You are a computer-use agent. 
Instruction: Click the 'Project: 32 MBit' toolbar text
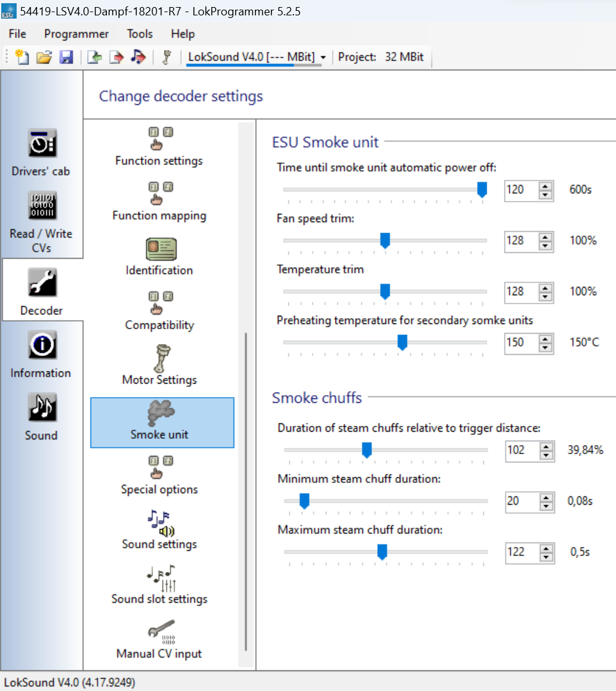pyautogui.click(x=381, y=57)
